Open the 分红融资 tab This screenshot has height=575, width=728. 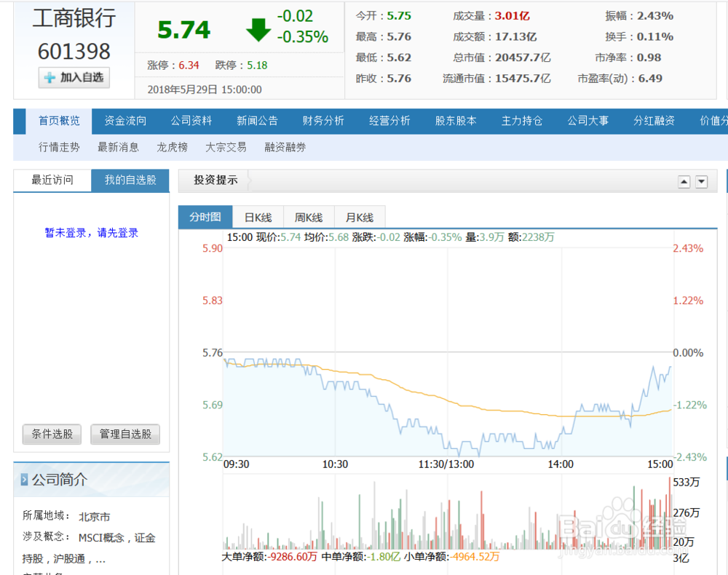[654, 121]
